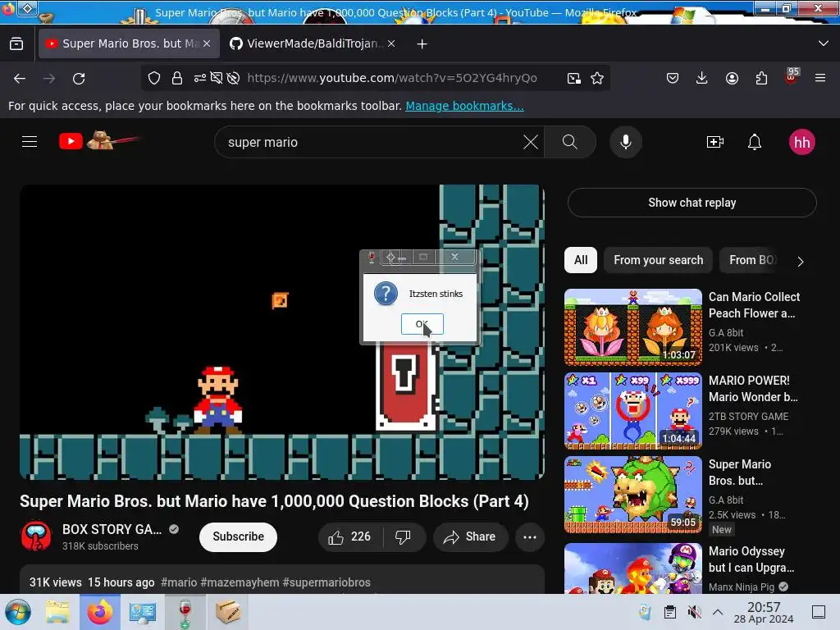Close the ViewerMade/BaldiTrojan tab
840x630 pixels.
[391, 43]
